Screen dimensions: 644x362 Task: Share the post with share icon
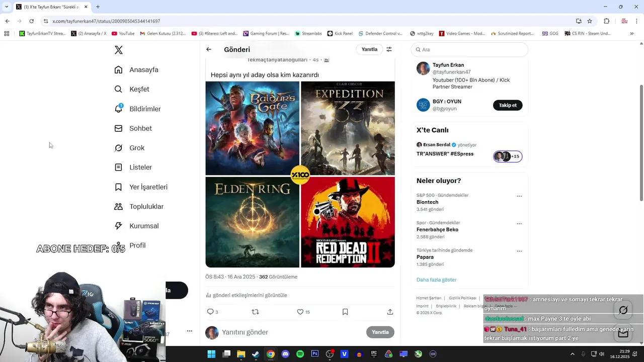coord(390,312)
